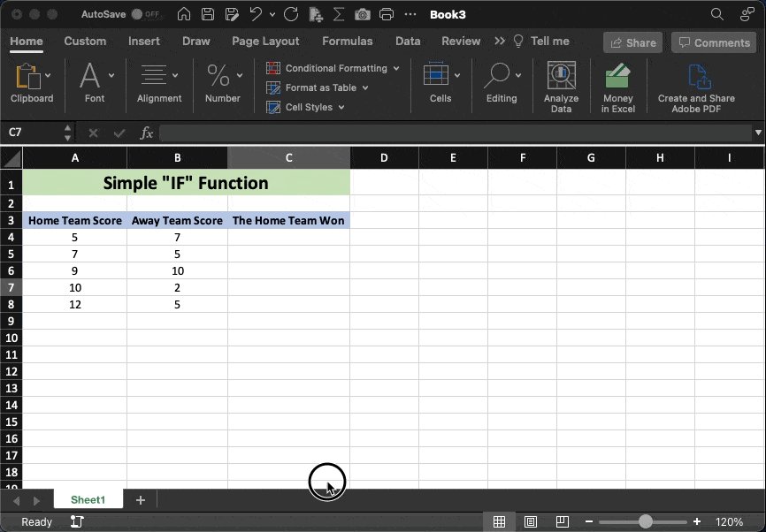Open the Review ribbon tab
The height and width of the screenshot is (532, 766).
(461, 42)
